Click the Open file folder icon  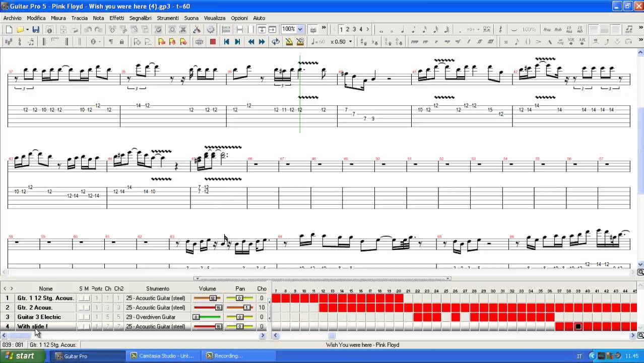[20, 29]
